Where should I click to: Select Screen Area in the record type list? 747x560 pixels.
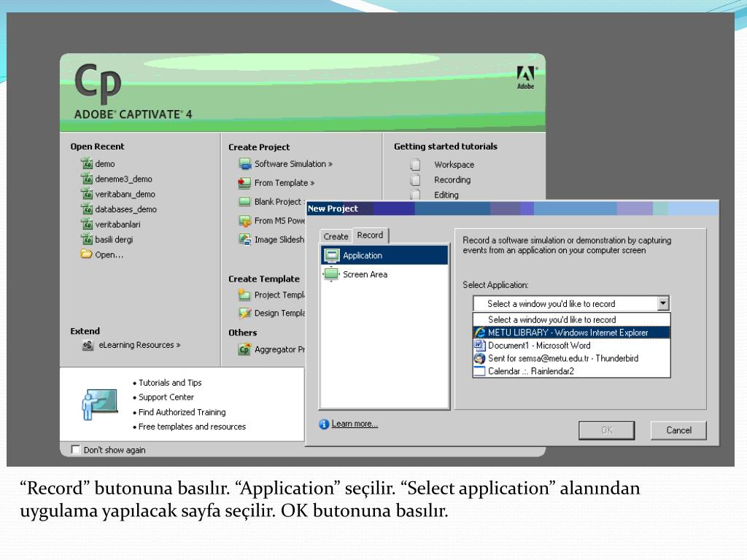tap(384, 274)
